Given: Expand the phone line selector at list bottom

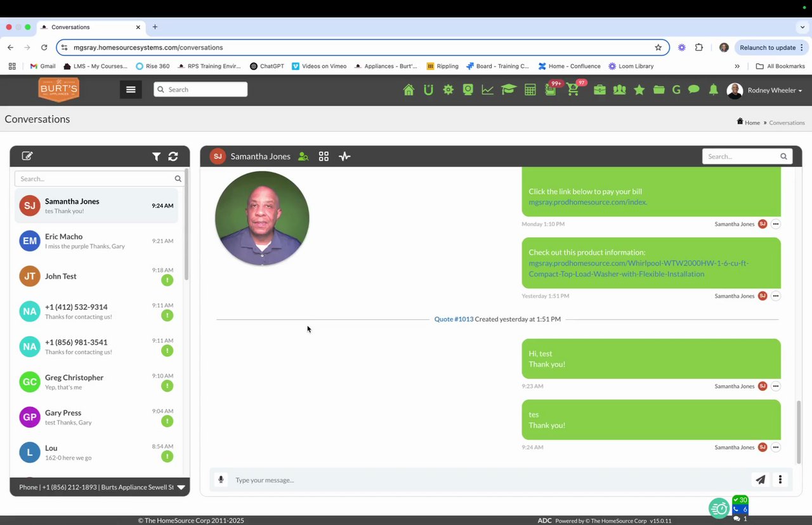Looking at the screenshot, I should [x=181, y=488].
